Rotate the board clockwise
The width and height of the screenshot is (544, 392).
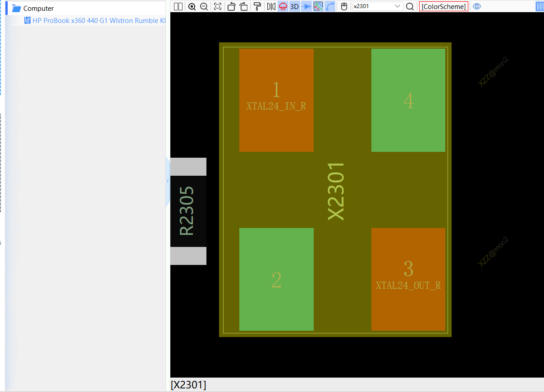[244, 6]
